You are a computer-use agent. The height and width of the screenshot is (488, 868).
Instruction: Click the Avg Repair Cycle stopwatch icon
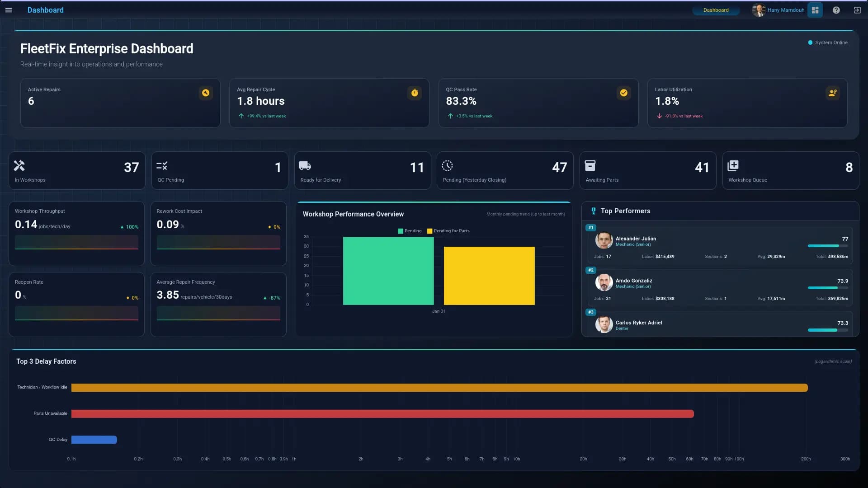click(415, 93)
